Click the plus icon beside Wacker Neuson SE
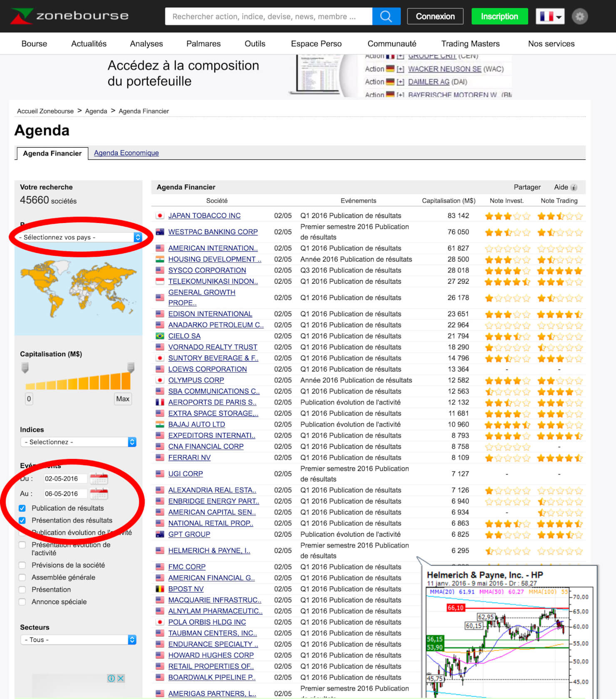 400,69
